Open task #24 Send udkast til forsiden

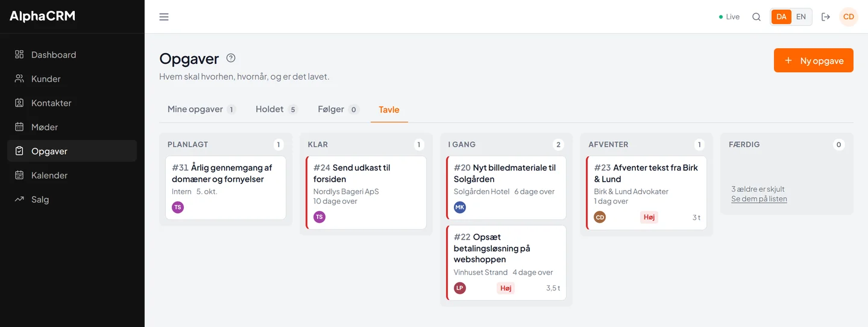(x=366, y=192)
